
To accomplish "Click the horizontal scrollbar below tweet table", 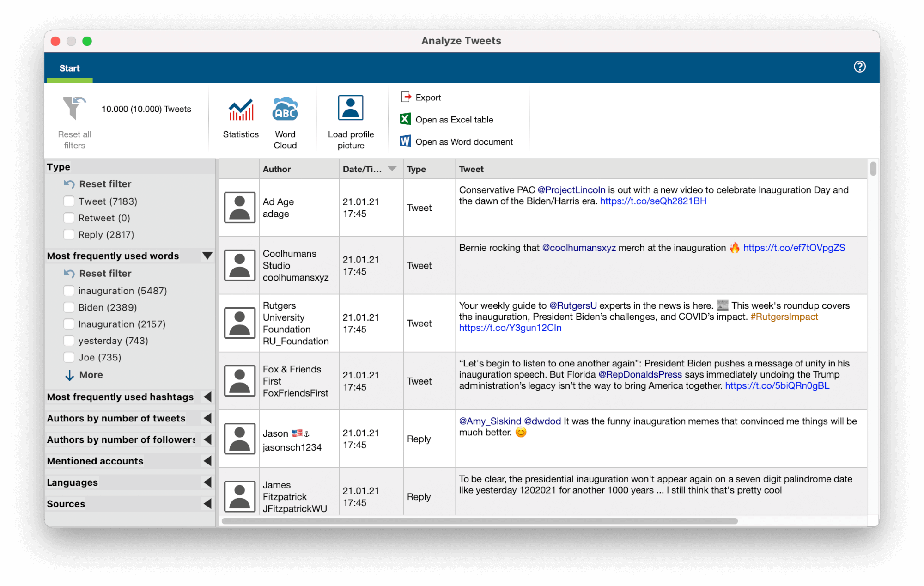I will click(x=480, y=521).
